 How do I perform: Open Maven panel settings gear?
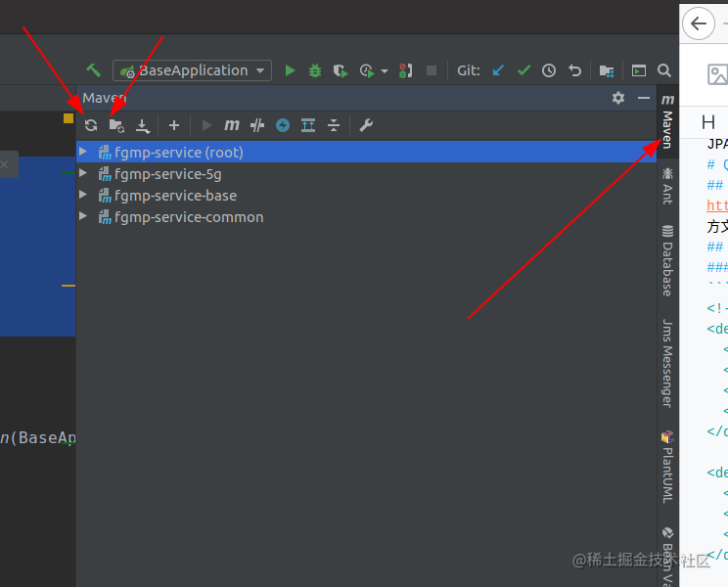point(618,98)
